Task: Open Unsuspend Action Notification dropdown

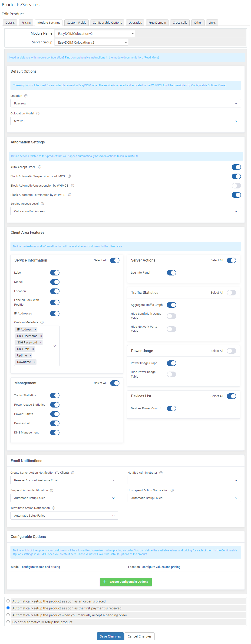Action: pos(184,498)
